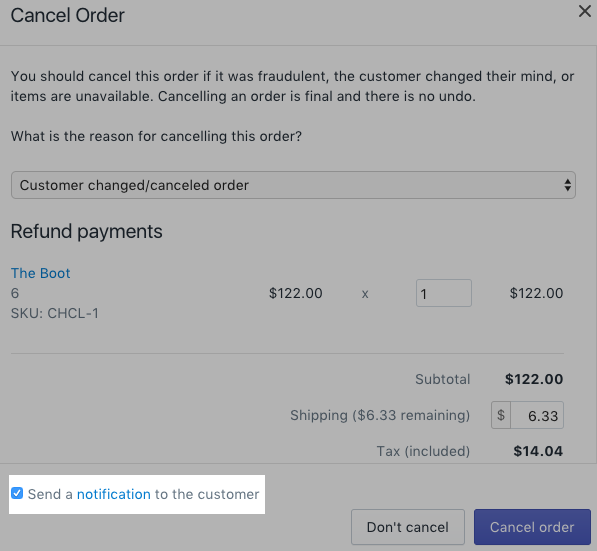Click the 'What is the reason' question text

[156, 136]
